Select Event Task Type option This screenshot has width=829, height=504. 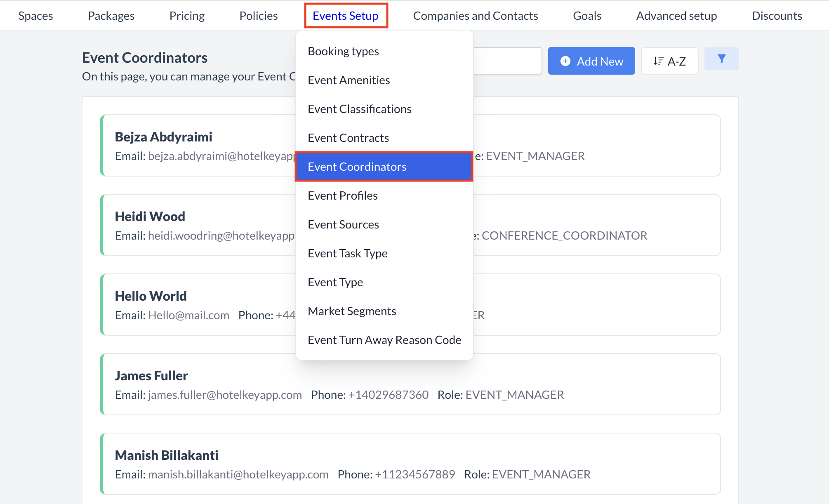(347, 253)
